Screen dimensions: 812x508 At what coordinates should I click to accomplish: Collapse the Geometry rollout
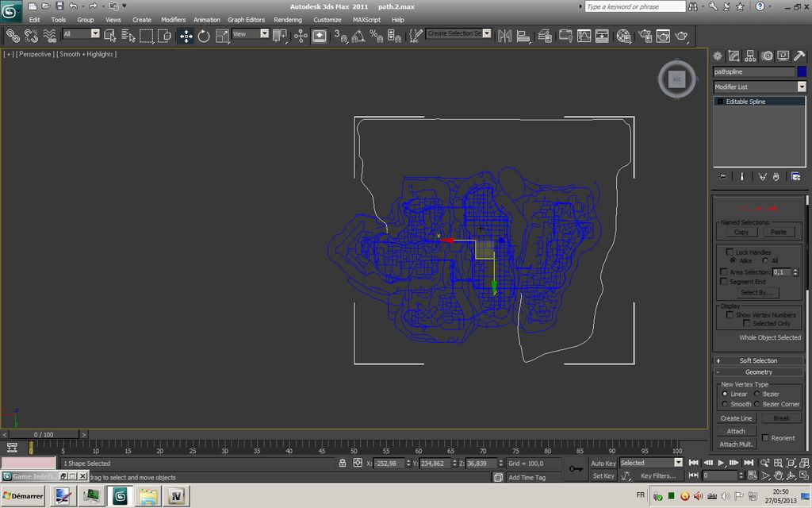pyautogui.click(x=759, y=371)
